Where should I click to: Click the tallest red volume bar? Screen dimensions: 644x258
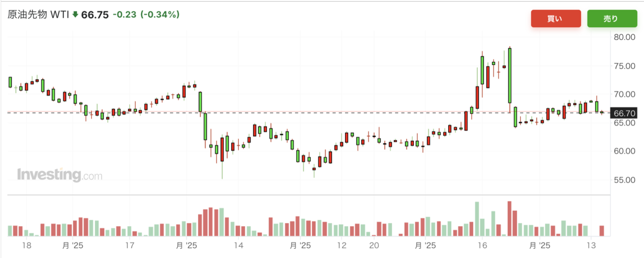509,219
